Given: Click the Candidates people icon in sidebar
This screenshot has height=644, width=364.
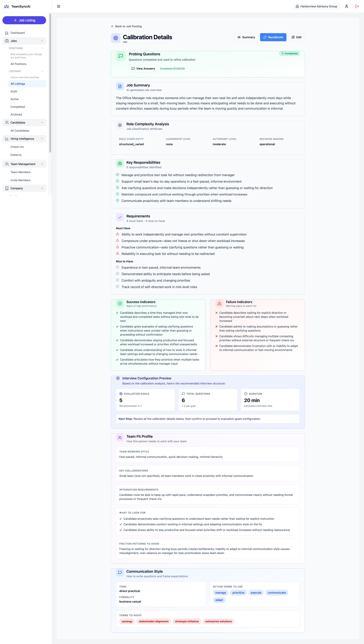Looking at the screenshot, I should coord(7,122).
